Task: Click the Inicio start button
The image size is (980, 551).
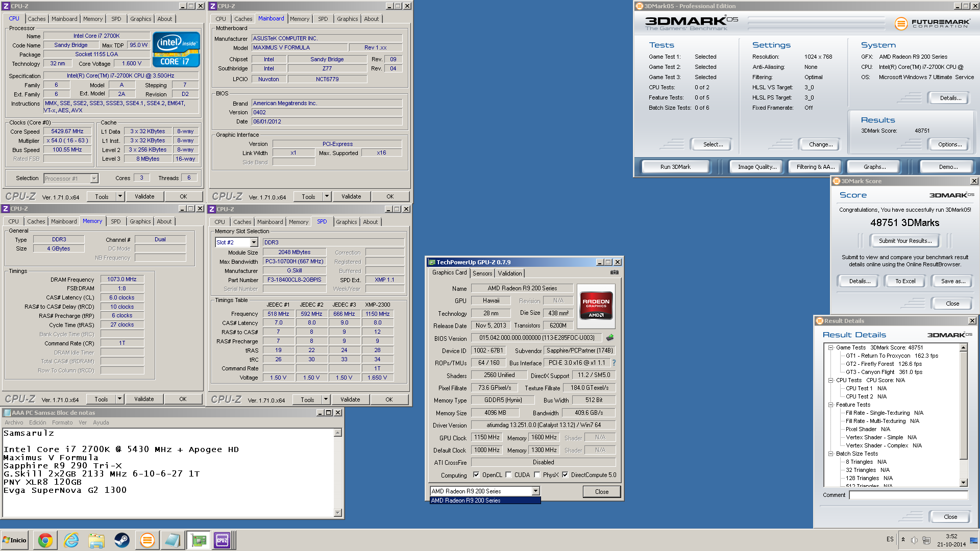Action: pyautogui.click(x=14, y=540)
